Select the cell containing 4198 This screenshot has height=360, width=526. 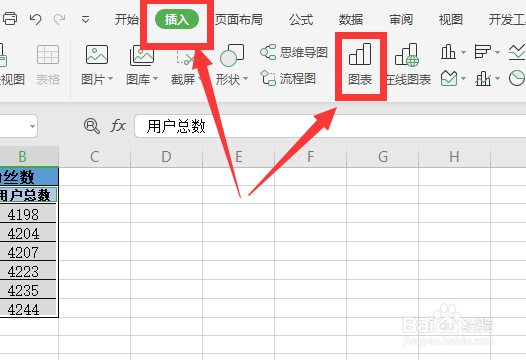[x=29, y=214]
